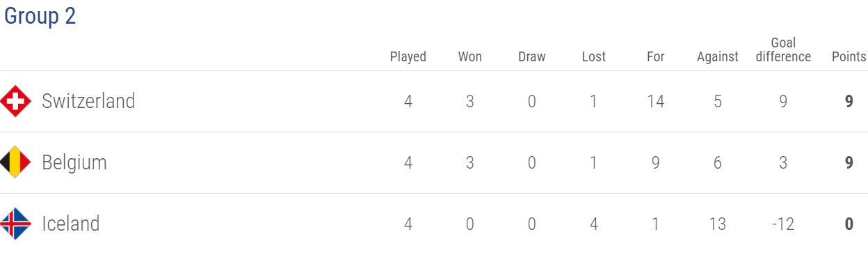Viewport: 868px width, 262px height.
Task: Open the Switzerland team link
Action: pyautogui.click(x=88, y=101)
